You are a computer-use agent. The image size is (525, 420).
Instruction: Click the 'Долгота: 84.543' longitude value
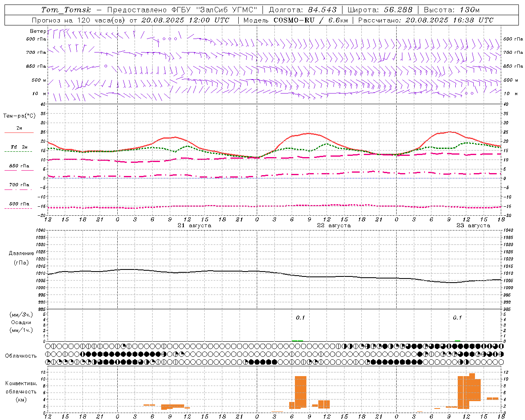(x=303, y=10)
